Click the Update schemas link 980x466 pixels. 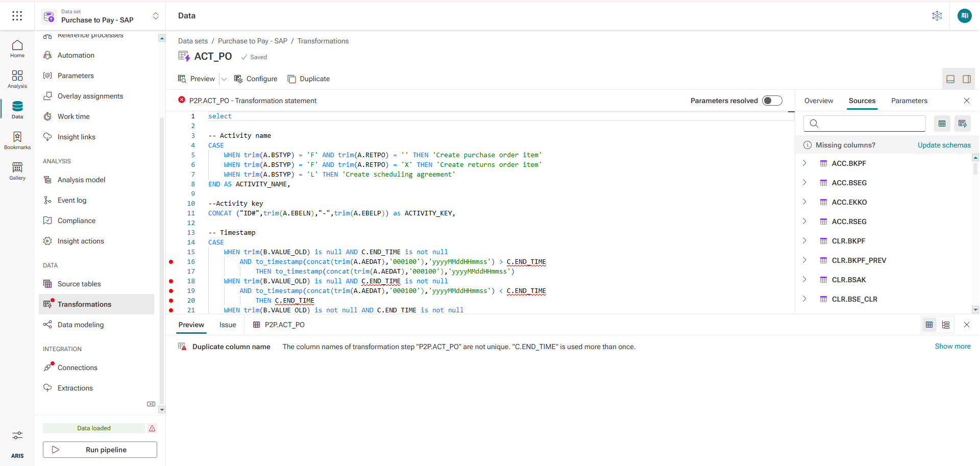pyautogui.click(x=944, y=145)
